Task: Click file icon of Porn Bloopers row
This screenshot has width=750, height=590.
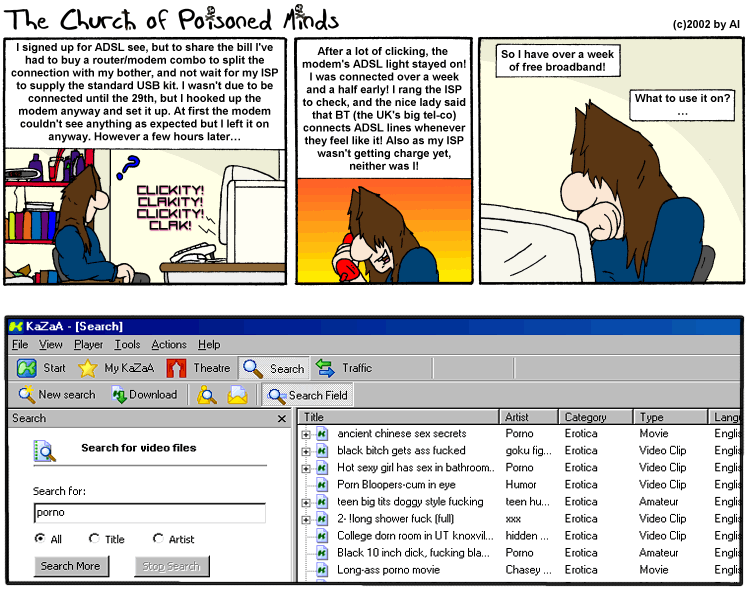Action: pyautogui.click(x=322, y=485)
